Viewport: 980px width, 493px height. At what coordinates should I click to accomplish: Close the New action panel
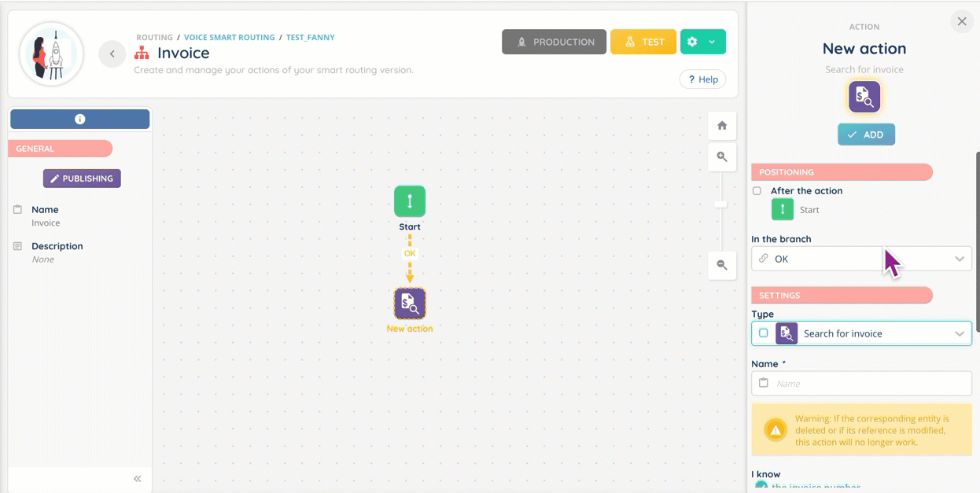(x=961, y=22)
